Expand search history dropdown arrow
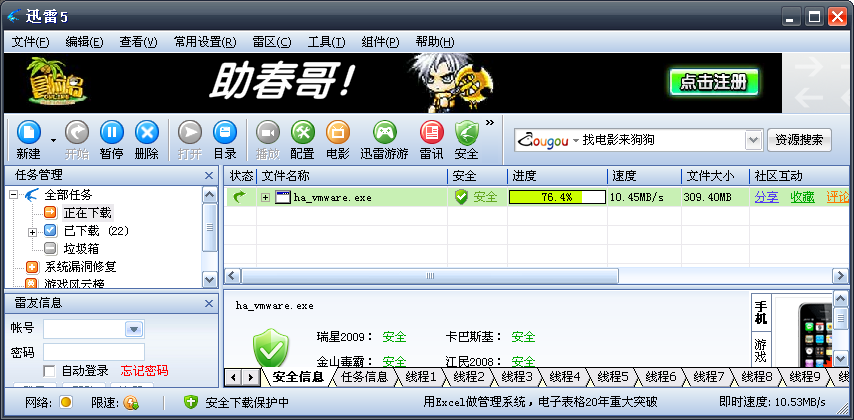The height and width of the screenshot is (420, 854). click(x=753, y=141)
